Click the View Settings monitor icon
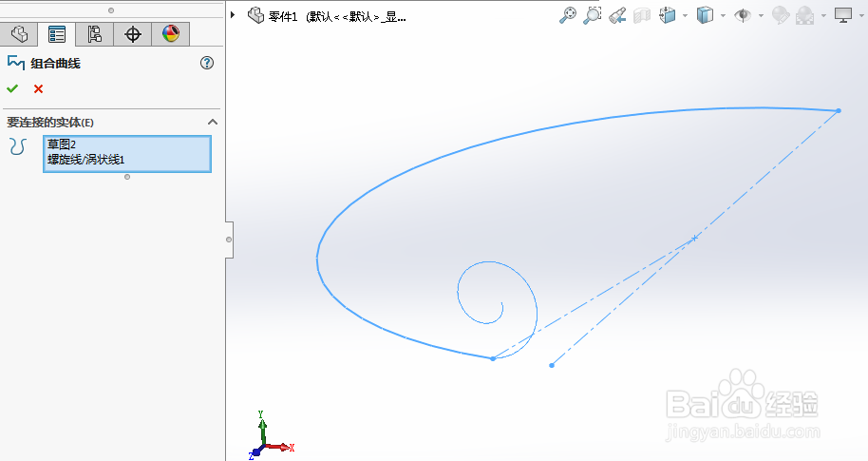This screenshot has height=461, width=868. point(843,15)
